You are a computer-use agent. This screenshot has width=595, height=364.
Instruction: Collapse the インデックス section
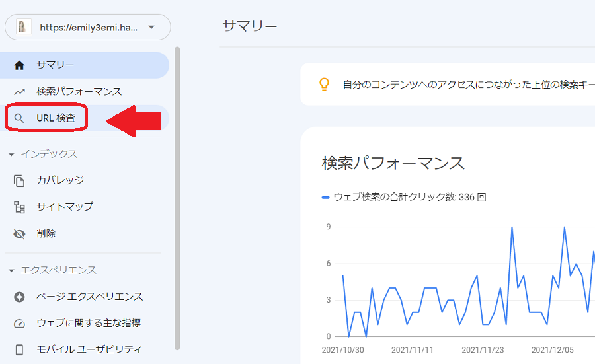click(11, 155)
